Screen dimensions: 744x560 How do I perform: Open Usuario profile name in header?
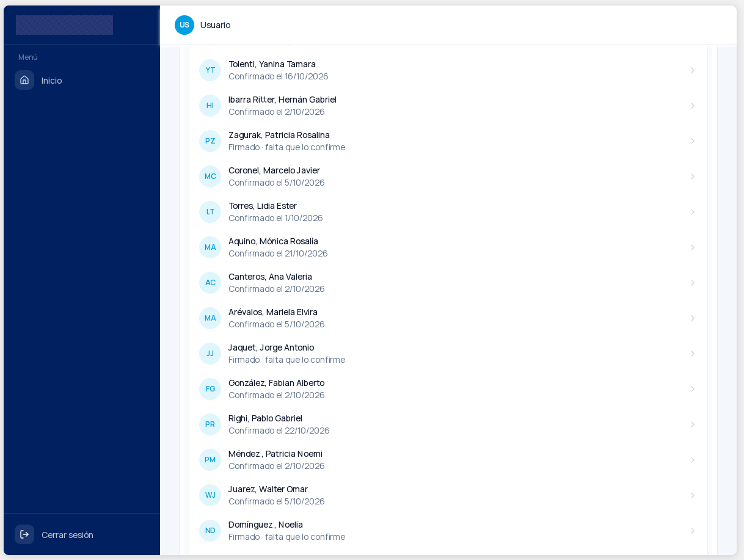point(215,25)
